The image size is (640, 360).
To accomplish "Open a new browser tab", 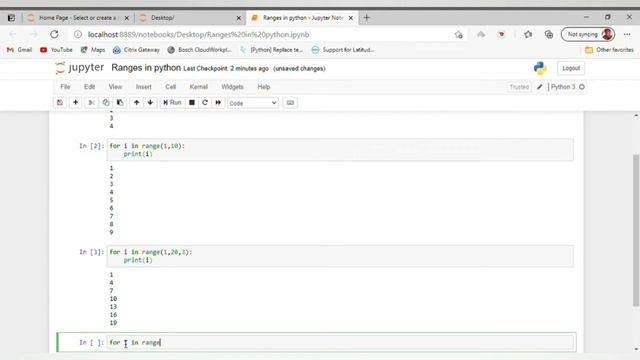I will [367, 18].
